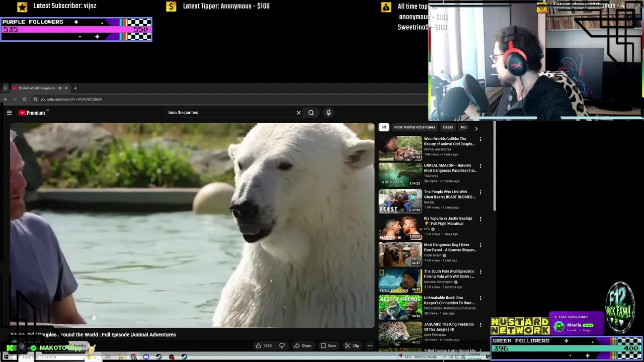Open 'Most Dangerous Dog I Have Ever Faced' title
The height and width of the screenshot is (362, 644).
pos(450,247)
